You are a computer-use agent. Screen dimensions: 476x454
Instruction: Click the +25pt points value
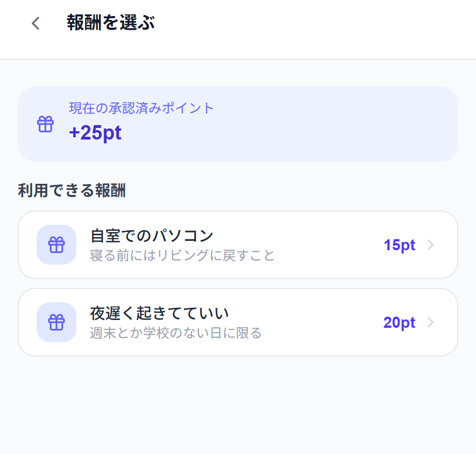(x=95, y=132)
